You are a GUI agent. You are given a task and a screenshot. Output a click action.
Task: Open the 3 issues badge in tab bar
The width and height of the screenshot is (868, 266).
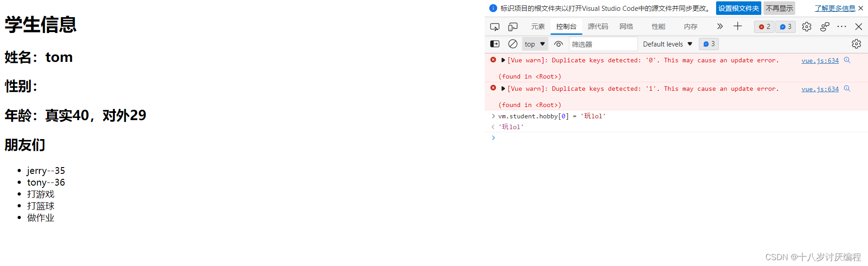point(786,27)
